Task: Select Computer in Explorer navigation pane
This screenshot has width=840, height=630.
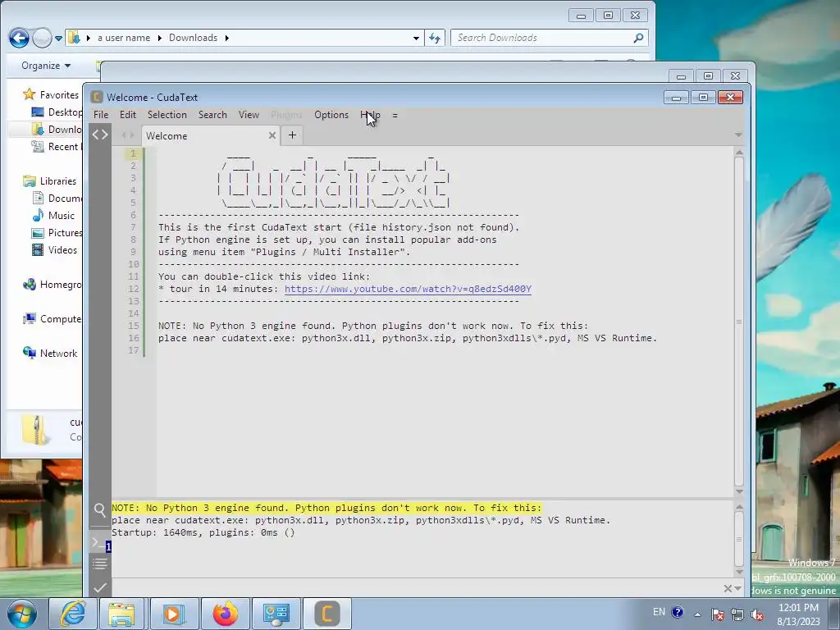Action: pyautogui.click(x=52, y=319)
